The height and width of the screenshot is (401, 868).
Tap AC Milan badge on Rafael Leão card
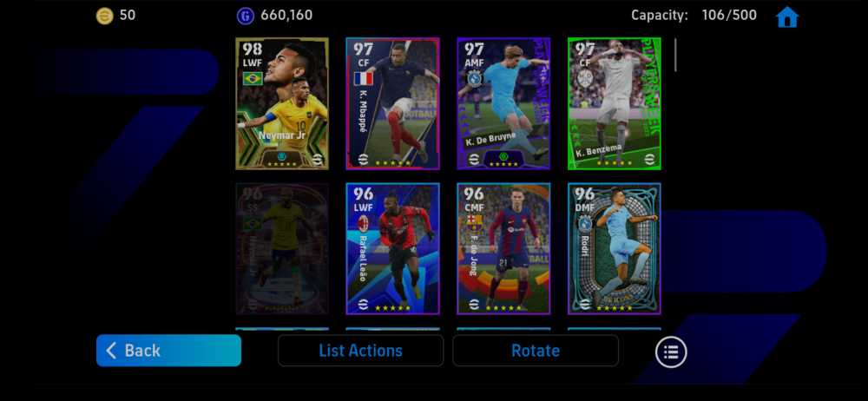point(363,224)
